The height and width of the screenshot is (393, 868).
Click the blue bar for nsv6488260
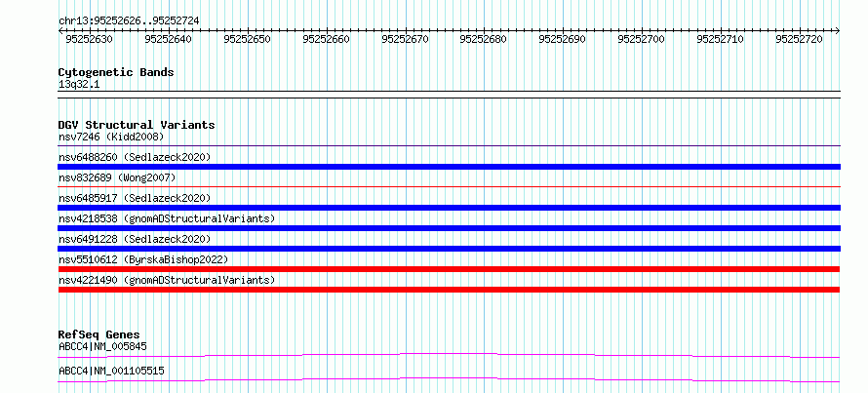tap(449, 167)
